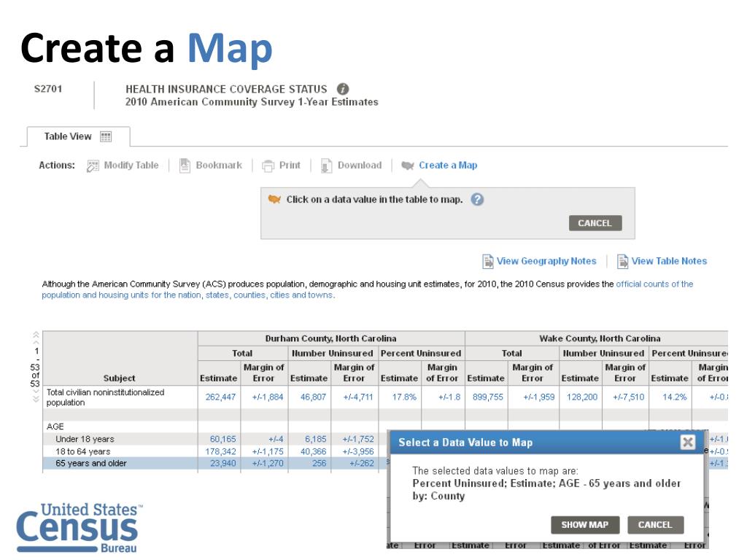Click the Bookmark page icon
The width and height of the screenshot is (747, 560).
coord(185,166)
